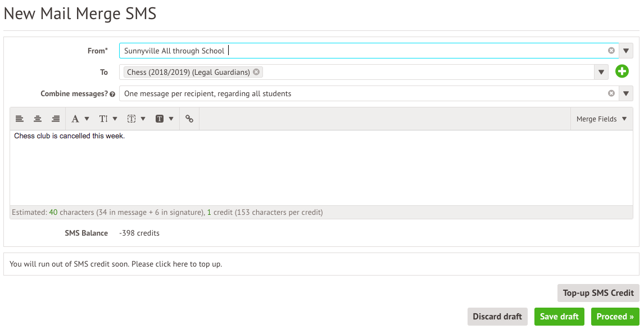Save the SMS as a draft

pyautogui.click(x=559, y=317)
